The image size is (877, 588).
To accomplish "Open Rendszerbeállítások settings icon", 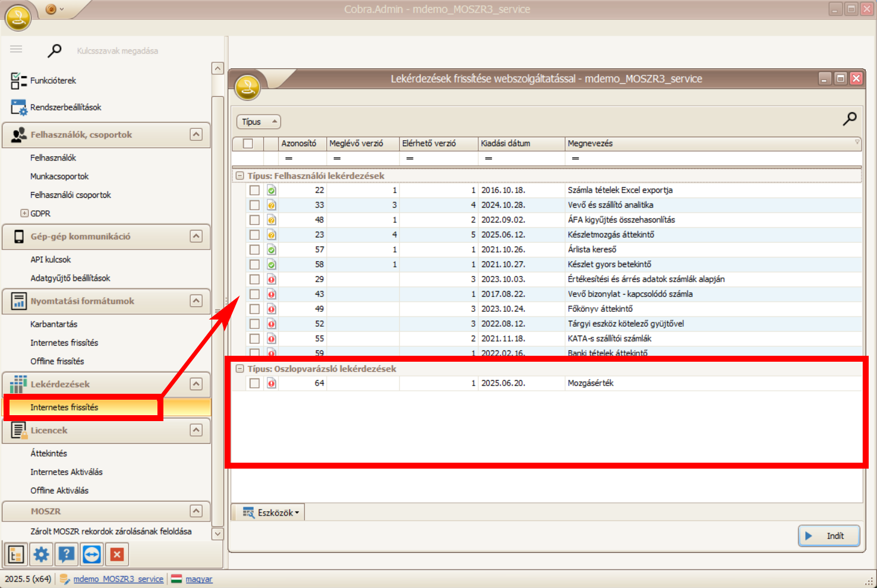I will pyautogui.click(x=18, y=108).
